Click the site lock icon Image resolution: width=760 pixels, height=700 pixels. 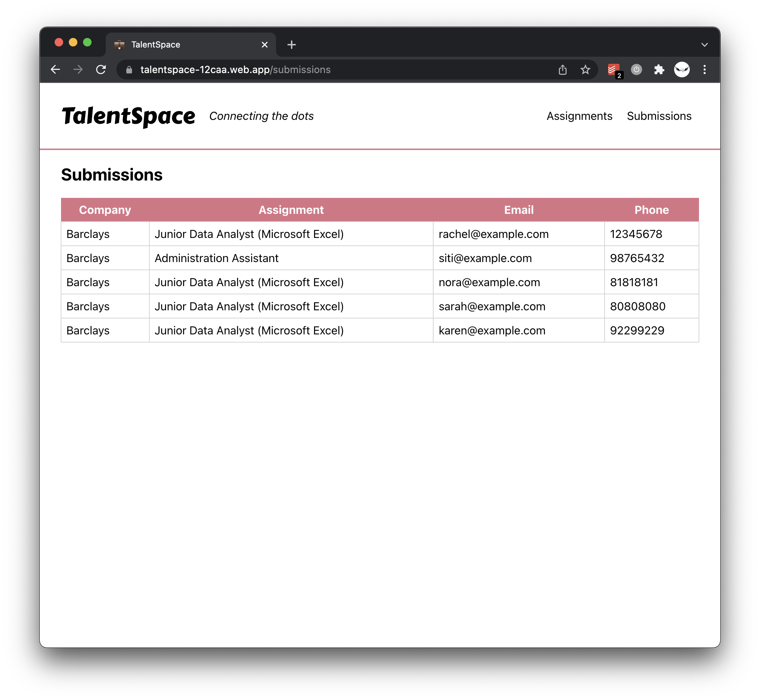point(129,70)
